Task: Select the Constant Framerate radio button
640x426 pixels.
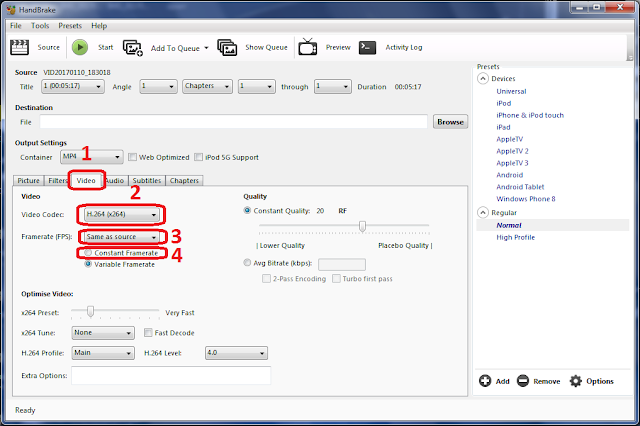Action: [x=88, y=253]
